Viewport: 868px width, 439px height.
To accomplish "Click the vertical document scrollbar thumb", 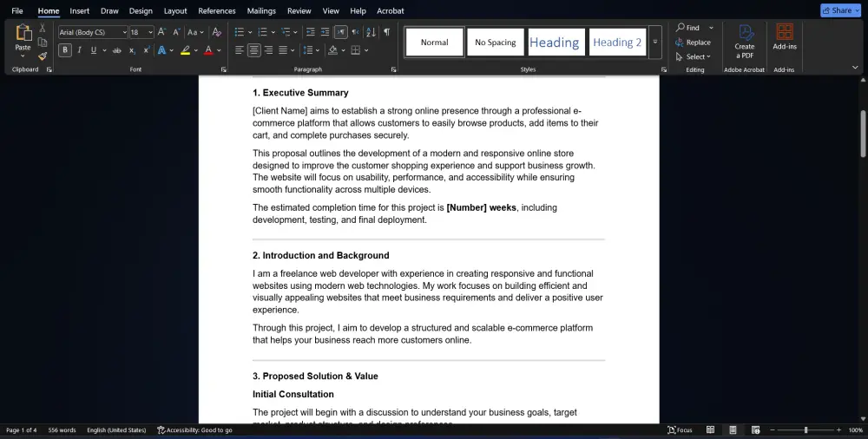I will (x=863, y=133).
